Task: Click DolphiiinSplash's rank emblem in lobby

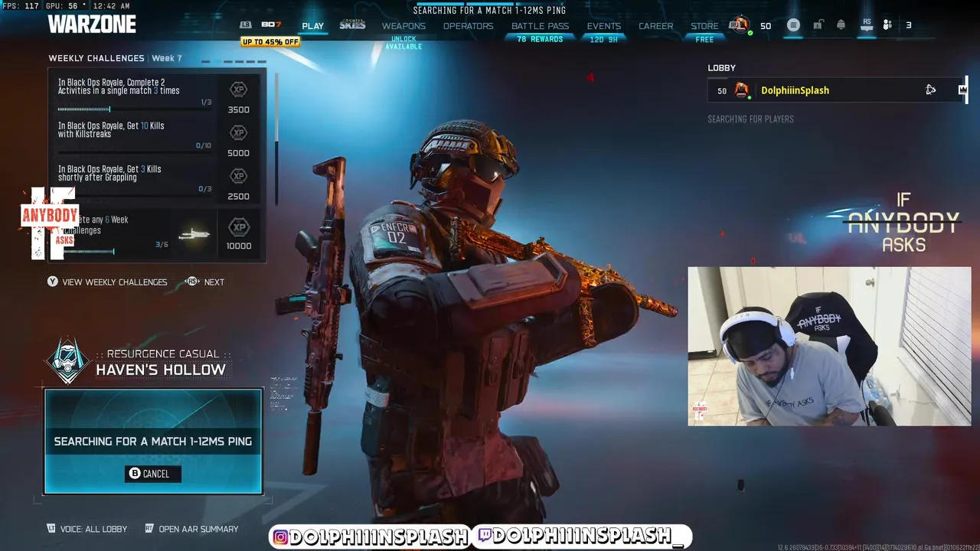Action: coord(741,90)
